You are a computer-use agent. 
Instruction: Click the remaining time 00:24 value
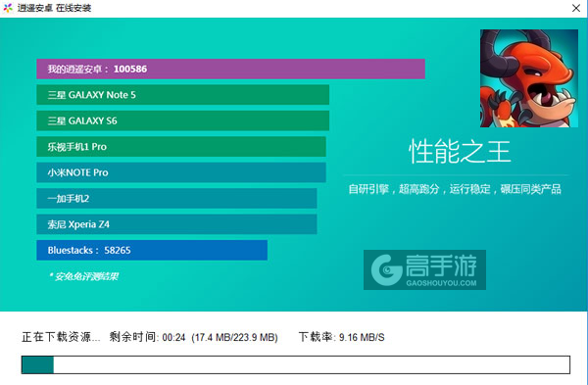(173, 337)
